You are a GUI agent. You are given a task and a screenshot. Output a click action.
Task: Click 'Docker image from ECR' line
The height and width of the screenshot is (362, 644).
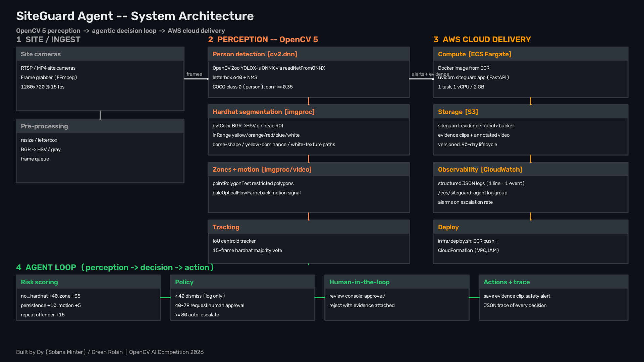[464, 68]
